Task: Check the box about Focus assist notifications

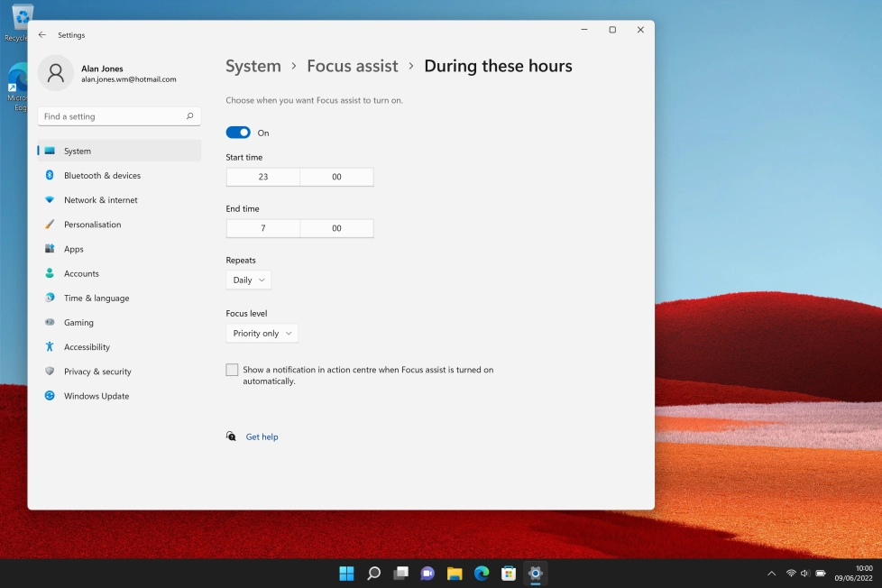Action: coord(232,370)
